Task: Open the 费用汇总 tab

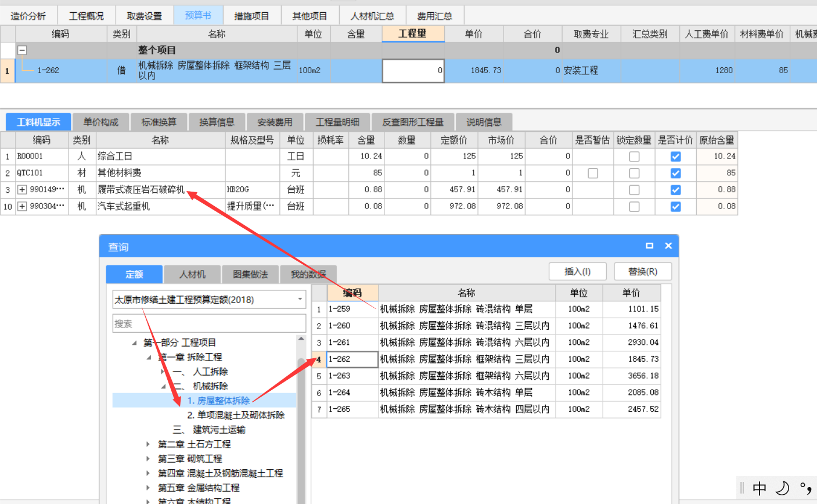Action: coord(434,16)
